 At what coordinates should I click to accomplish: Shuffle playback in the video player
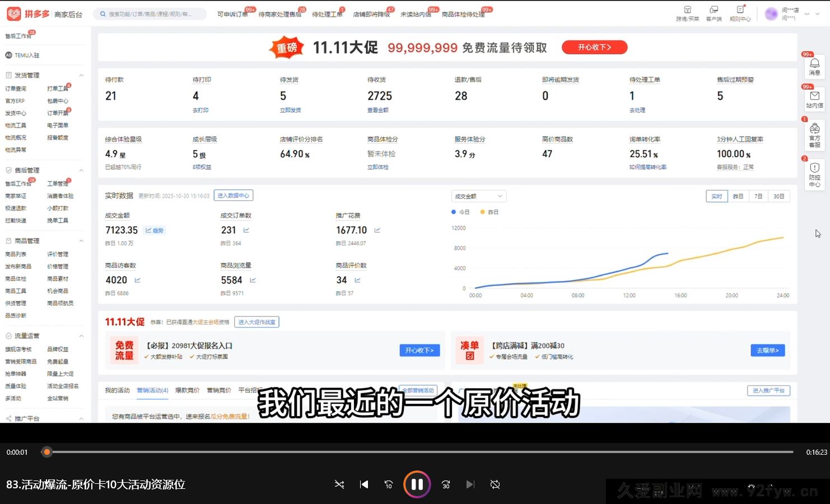click(339, 484)
